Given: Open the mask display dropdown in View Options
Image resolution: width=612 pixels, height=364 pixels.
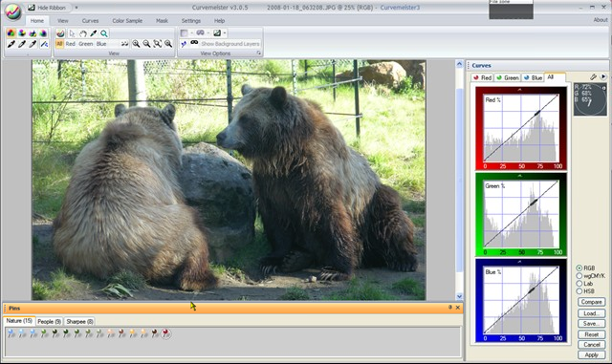Looking at the screenshot, I should click(191, 33).
